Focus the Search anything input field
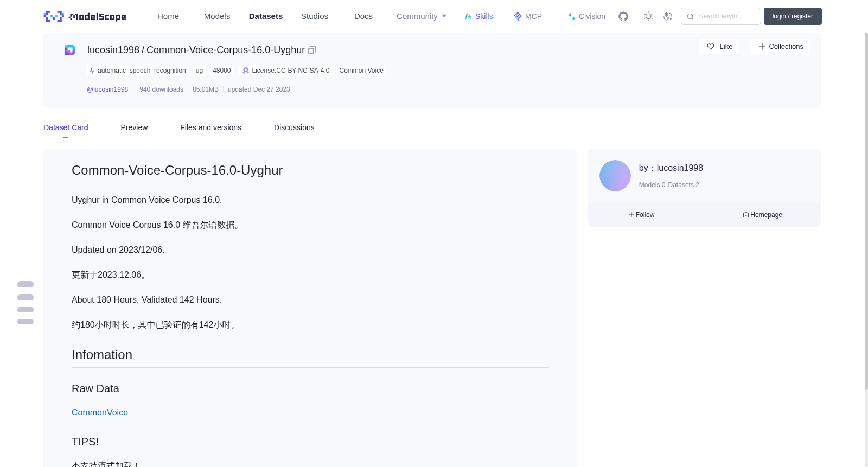The image size is (868, 467). click(721, 16)
